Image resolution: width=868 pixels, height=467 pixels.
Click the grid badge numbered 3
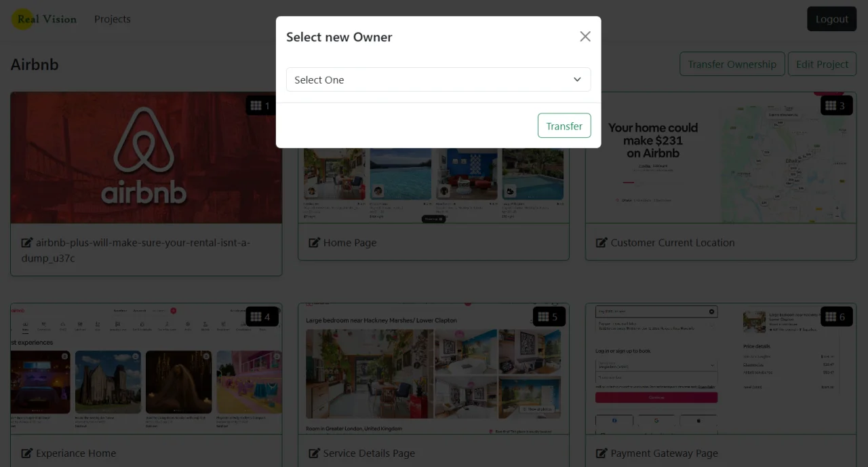pos(835,105)
